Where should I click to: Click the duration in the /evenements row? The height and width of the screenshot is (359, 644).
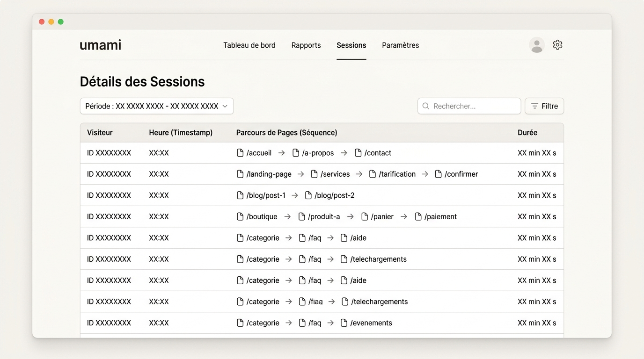click(537, 323)
